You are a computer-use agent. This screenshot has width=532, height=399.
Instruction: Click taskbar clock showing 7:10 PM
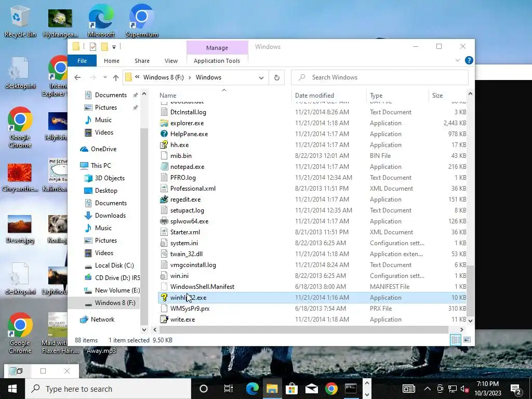coord(487,384)
